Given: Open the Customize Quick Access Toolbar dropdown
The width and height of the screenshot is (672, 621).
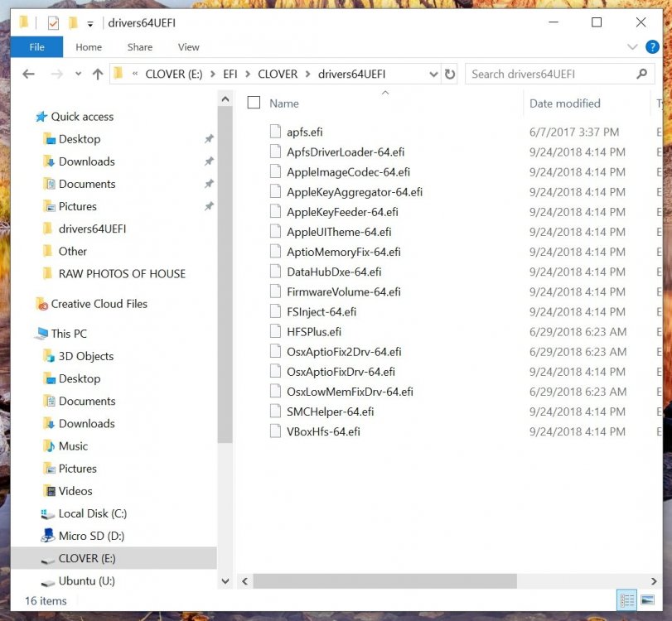Looking at the screenshot, I should pos(90,24).
